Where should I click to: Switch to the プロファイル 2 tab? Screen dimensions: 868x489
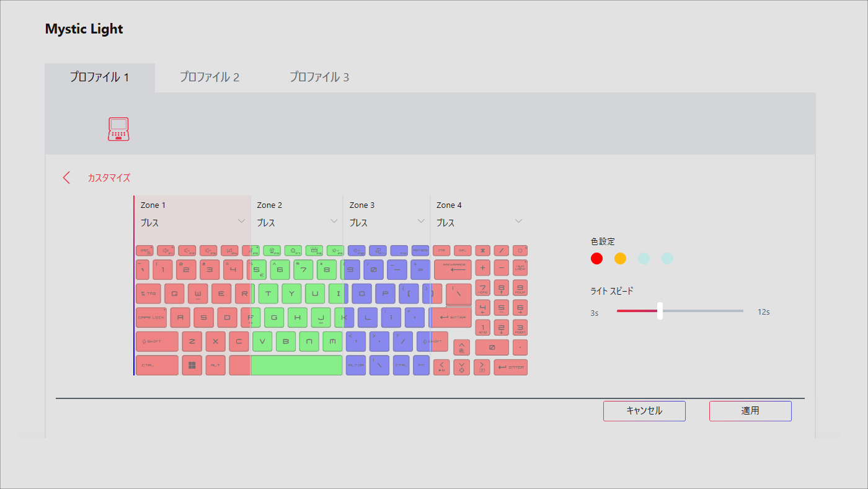pos(210,78)
